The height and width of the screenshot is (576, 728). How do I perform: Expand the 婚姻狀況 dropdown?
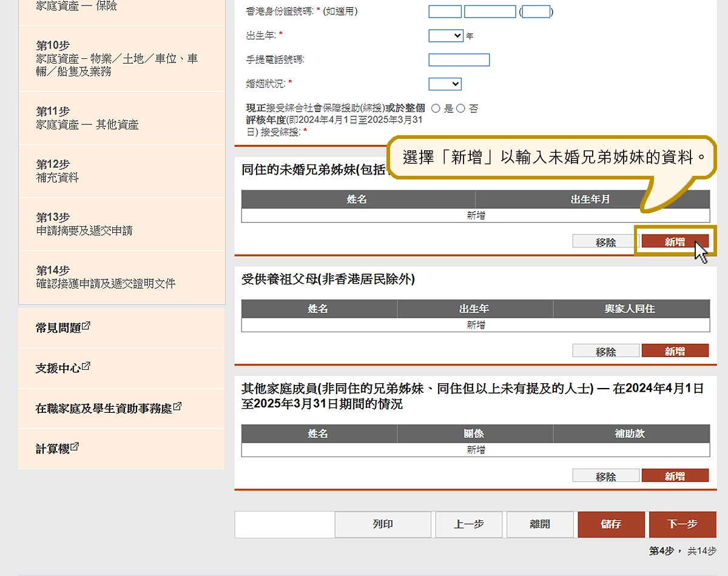click(445, 84)
